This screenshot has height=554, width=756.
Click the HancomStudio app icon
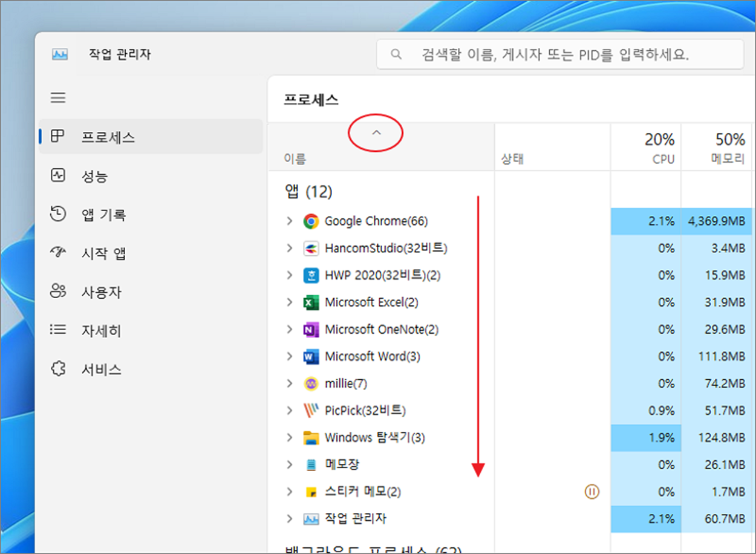(311, 249)
